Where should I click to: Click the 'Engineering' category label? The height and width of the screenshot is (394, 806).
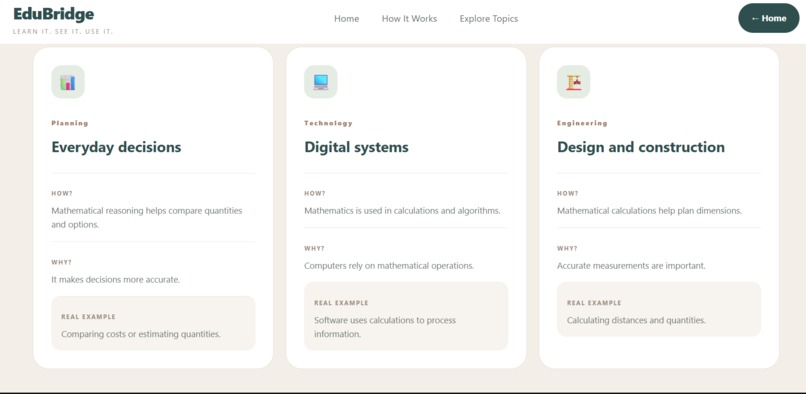pos(582,123)
